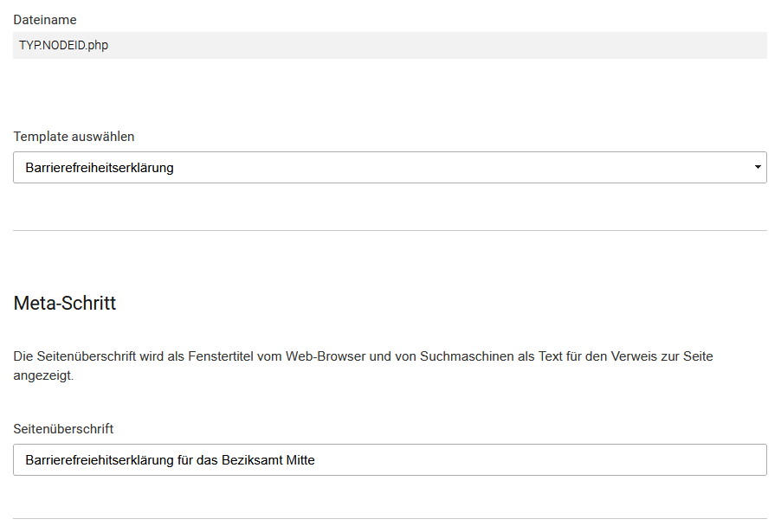781x532 pixels.
Task: Click the Dateiname label
Action: (44, 19)
